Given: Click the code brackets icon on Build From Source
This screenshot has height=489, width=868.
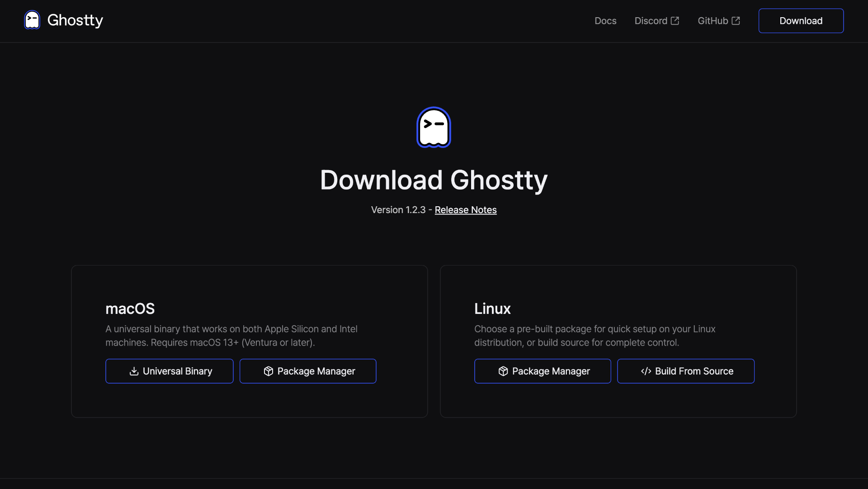Looking at the screenshot, I should [x=646, y=371].
